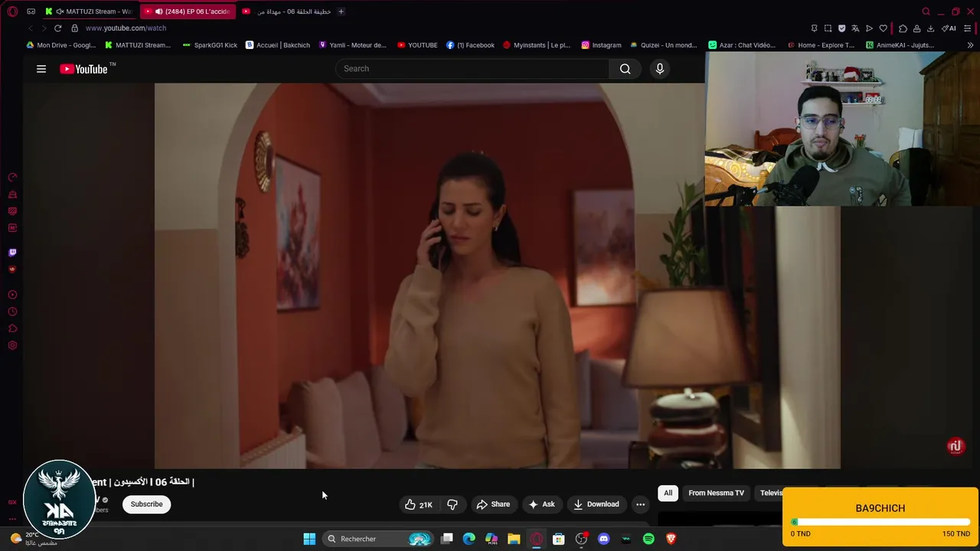Open the YOUTUBE bookmark

417,45
